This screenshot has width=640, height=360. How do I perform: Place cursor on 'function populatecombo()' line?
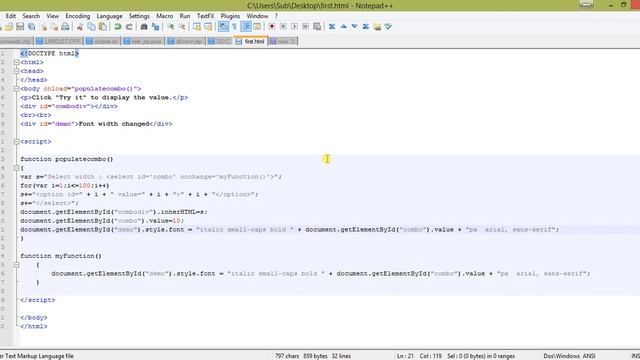tap(67, 159)
